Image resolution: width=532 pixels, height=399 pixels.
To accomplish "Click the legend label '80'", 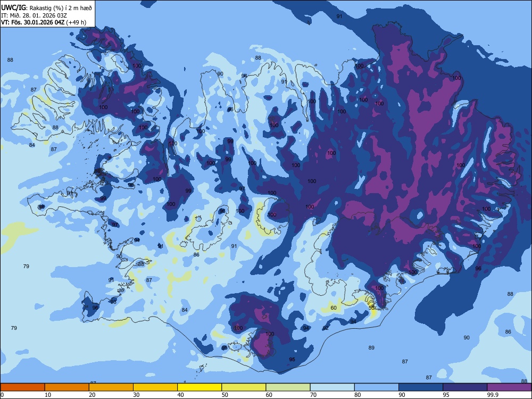I will coord(358,395).
